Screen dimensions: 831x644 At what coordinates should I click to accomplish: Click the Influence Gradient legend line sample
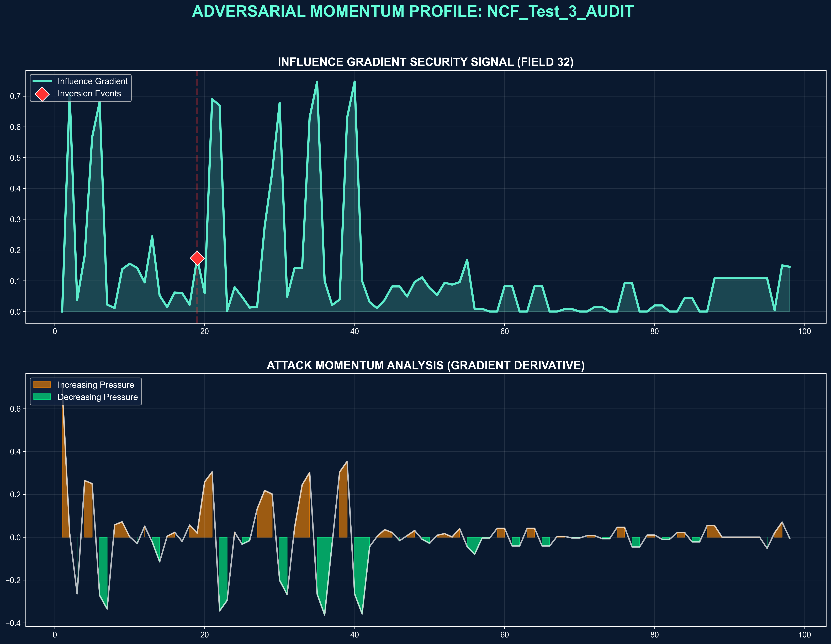pyautogui.click(x=42, y=81)
